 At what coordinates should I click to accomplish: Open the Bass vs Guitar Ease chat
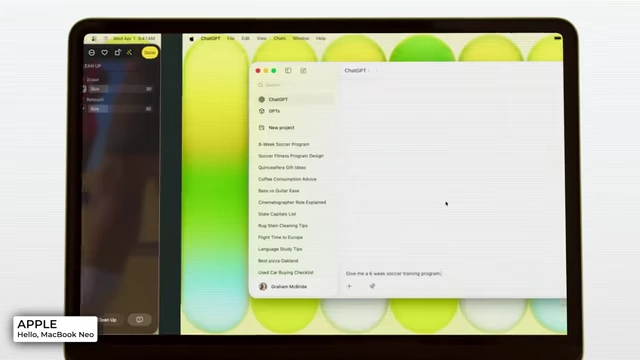279,191
